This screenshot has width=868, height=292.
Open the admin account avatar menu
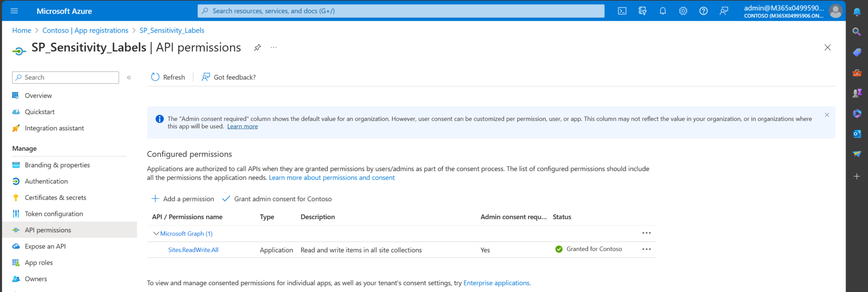pyautogui.click(x=836, y=11)
